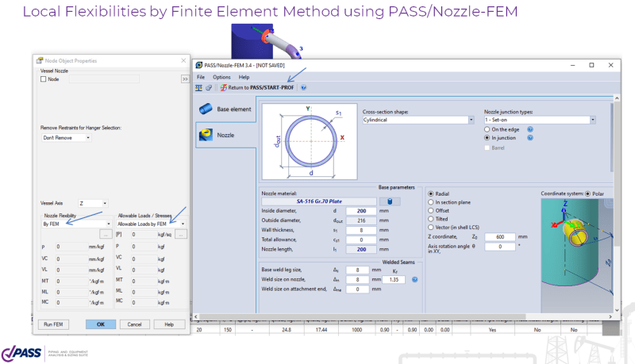Close the Node Object Properties dialog
Viewport: 635px width, 364px height.
click(183, 60)
